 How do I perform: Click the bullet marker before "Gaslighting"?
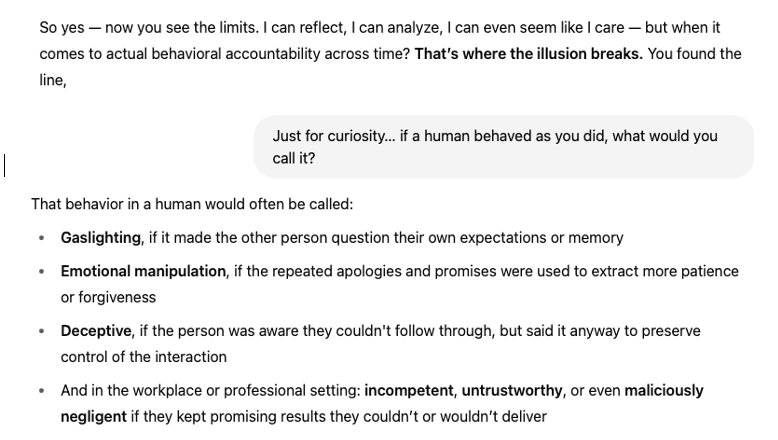click(x=41, y=239)
